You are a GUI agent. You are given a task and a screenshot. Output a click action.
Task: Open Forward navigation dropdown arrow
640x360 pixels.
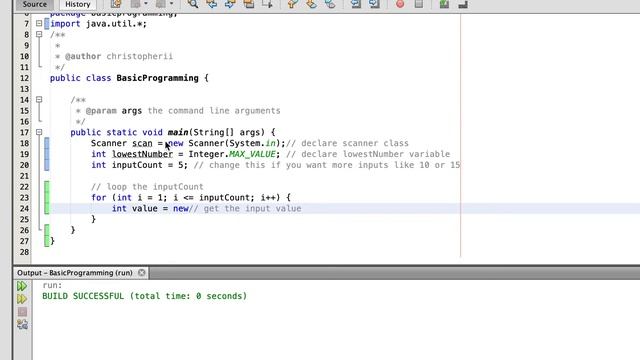click(171, 4)
